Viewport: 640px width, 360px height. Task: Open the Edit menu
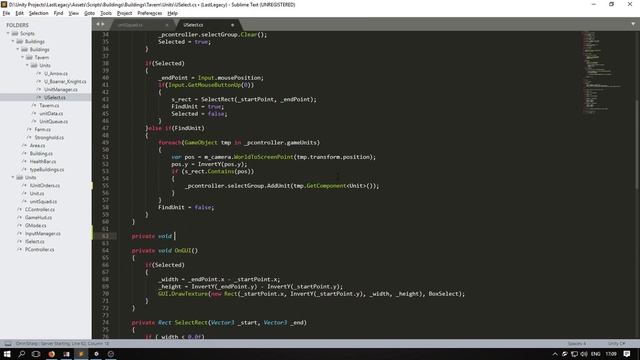pyautogui.click(x=19, y=13)
